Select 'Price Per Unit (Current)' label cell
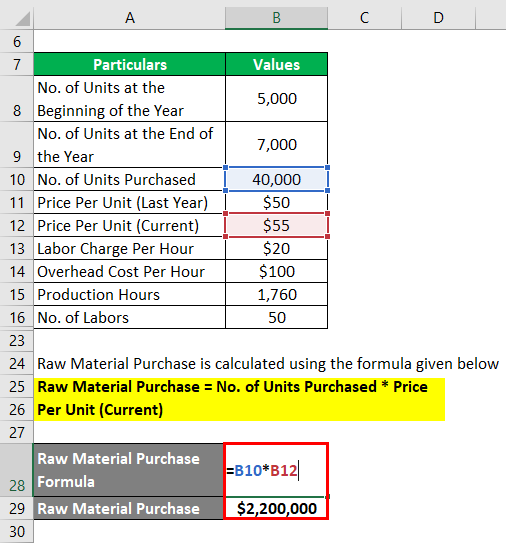This screenshot has width=506, height=543. (130, 225)
